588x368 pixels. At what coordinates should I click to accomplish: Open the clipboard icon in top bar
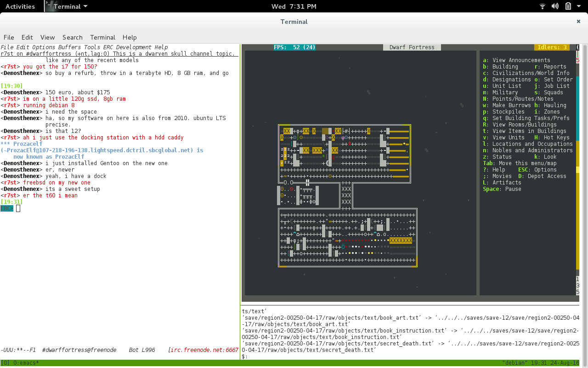(x=568, y=6)
